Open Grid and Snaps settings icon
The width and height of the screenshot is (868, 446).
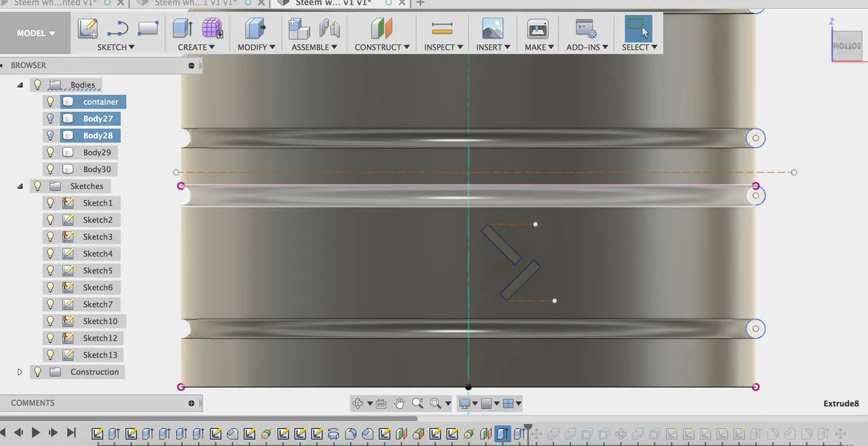[486, 403]
